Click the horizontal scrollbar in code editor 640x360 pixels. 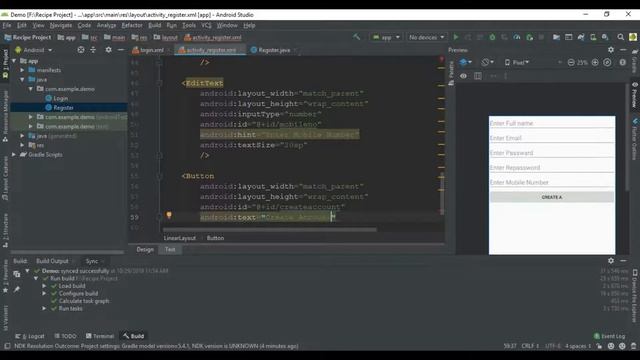click(269, 229)
